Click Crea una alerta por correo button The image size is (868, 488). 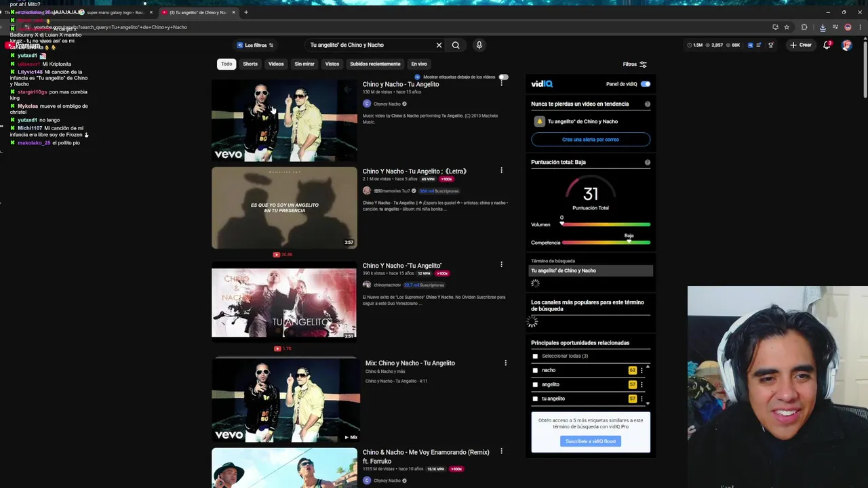tap(591, 140)
